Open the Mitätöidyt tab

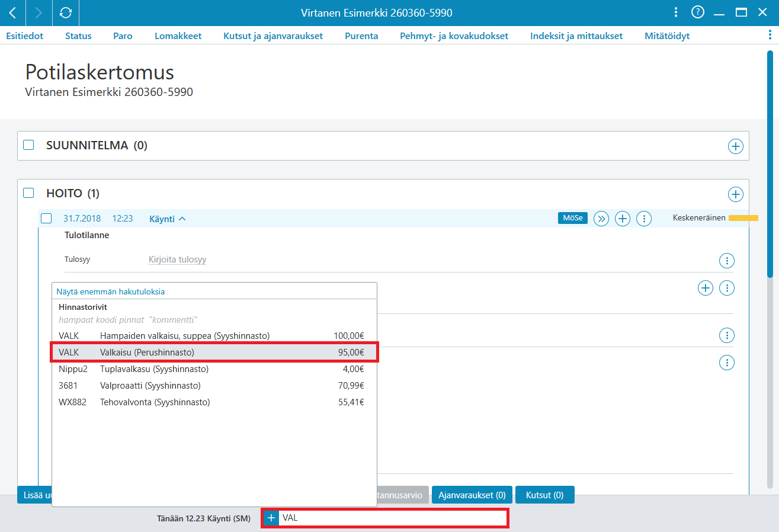coord(667,36)
